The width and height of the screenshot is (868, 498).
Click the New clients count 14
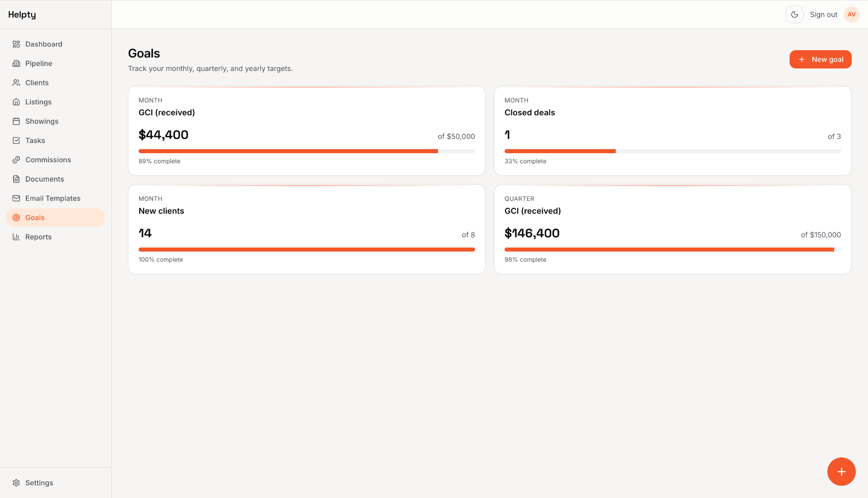click(145, 233)
